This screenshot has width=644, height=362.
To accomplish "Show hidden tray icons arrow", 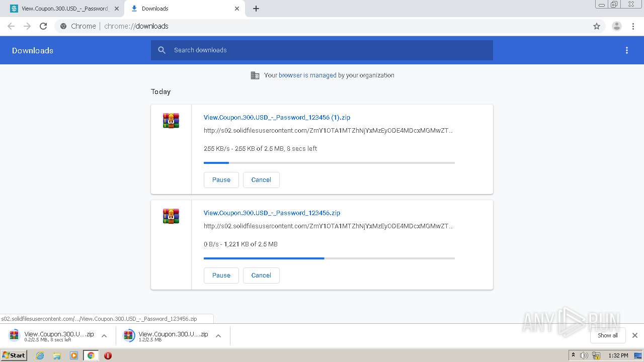I will click(x=573, y=355).
